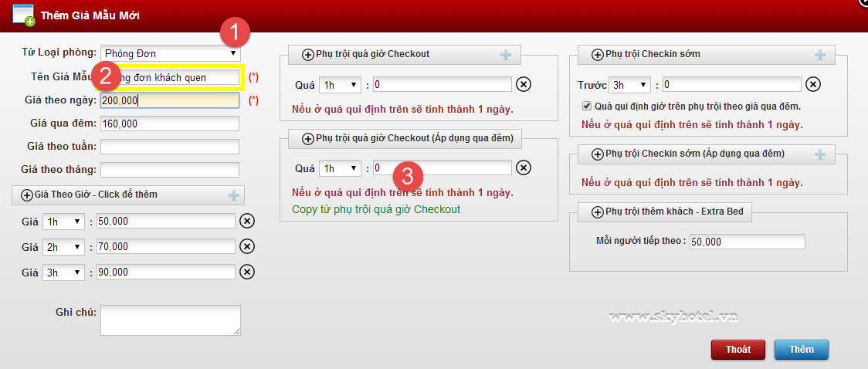Click the Thêm button to add

[x=801, y=350]
